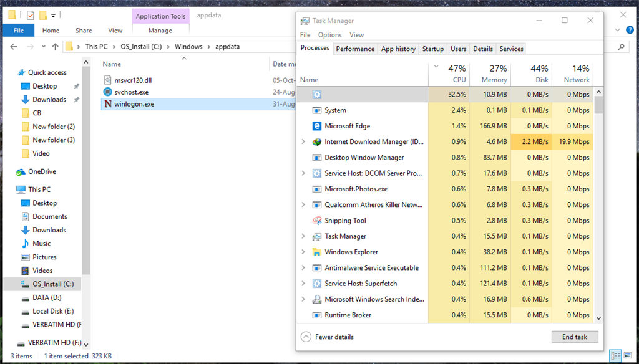Click the Up one level arrow

tap(56, 47)
